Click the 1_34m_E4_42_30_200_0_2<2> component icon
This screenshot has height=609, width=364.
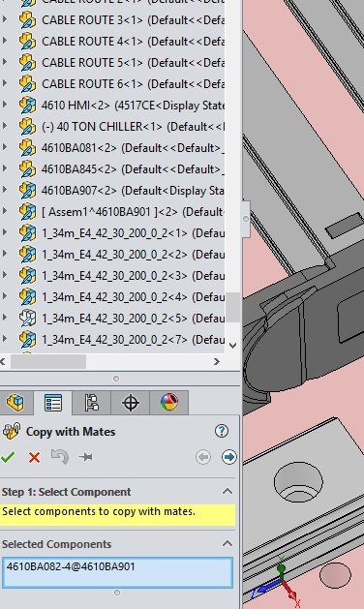coord(27,255)
